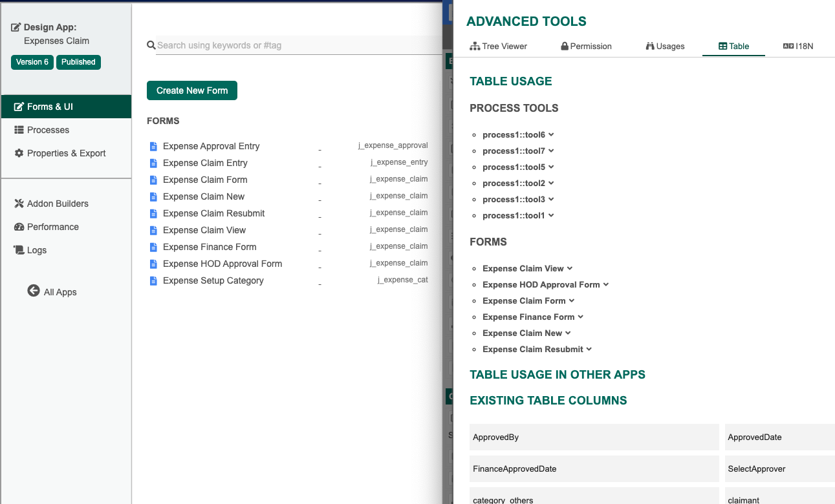Select the ApprovedBy table column cell
835x504 pixels.
[x=594, y=437]
